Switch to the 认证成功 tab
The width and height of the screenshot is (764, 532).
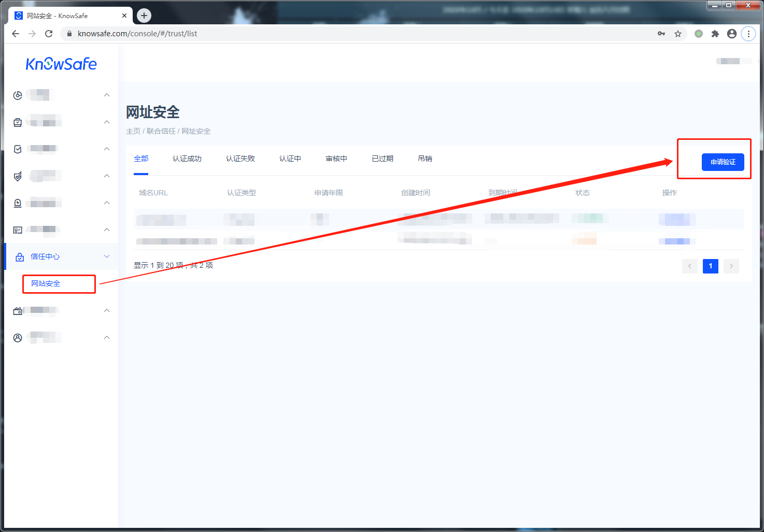pos(187,159)
